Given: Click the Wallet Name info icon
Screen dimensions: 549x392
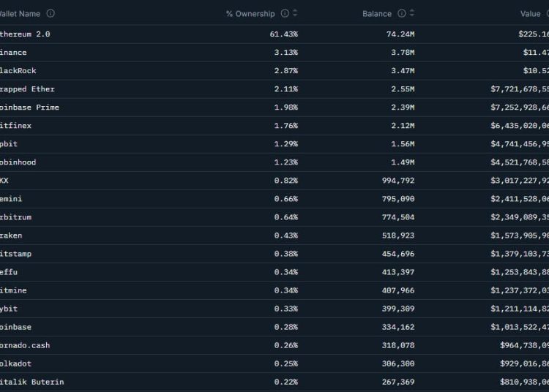Looking at the screenshot, I should [x=51, y=13].
